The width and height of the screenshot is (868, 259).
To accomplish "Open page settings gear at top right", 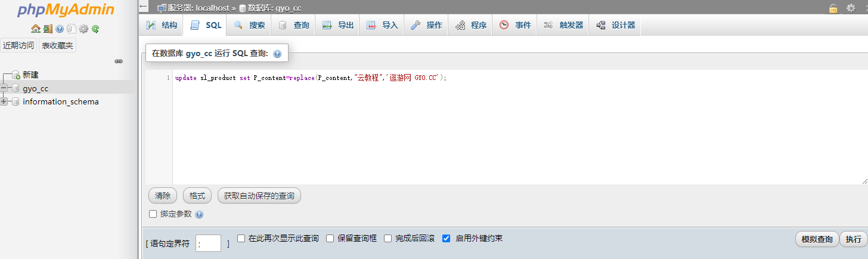I will [x=851, y=8].
